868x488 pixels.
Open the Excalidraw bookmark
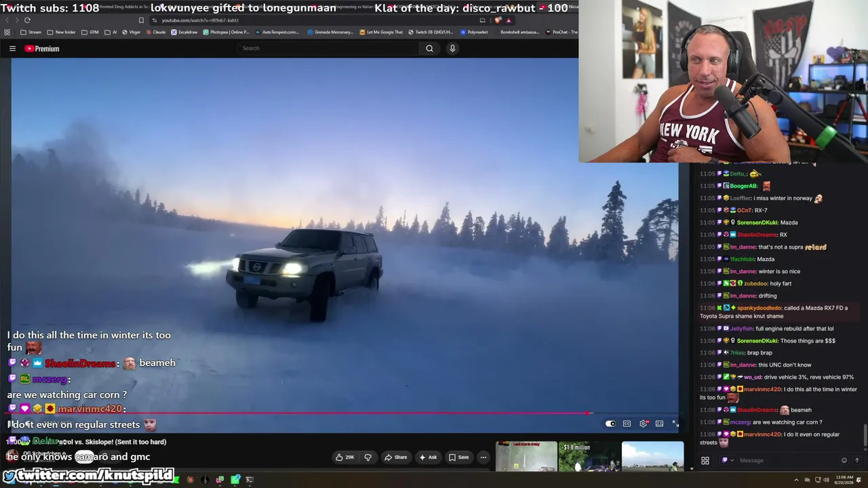184,32
